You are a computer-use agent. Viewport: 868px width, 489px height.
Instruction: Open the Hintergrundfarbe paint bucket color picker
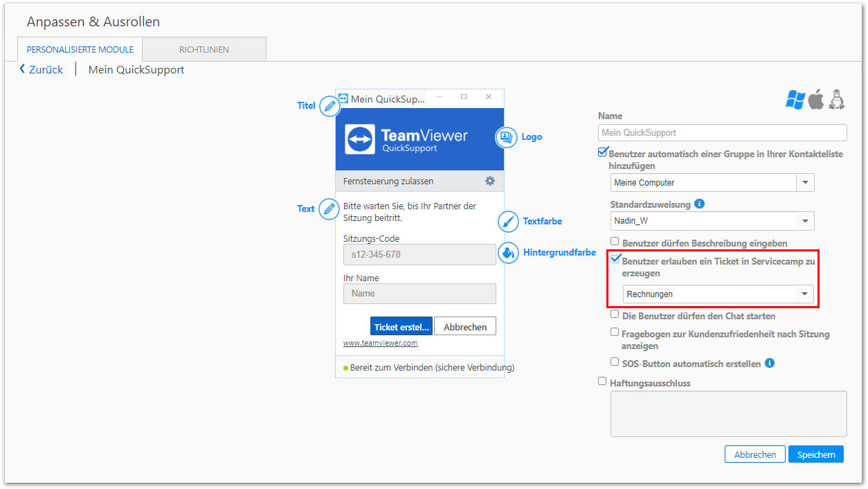(508, 253)
